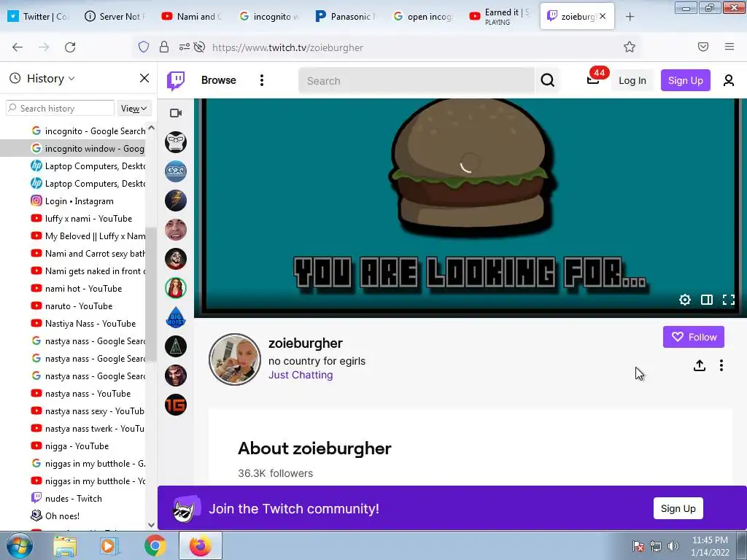Switch to the Nami and Carrot YouTube tab
The image size is (747, 560).
192,17
